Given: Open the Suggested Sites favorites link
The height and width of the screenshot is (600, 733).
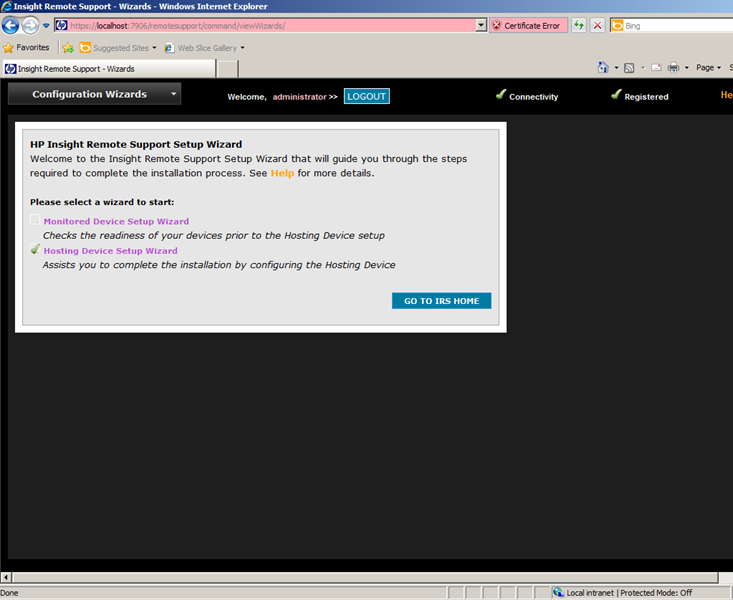Looking at the screenshot, I should click(x=118, y=48).
